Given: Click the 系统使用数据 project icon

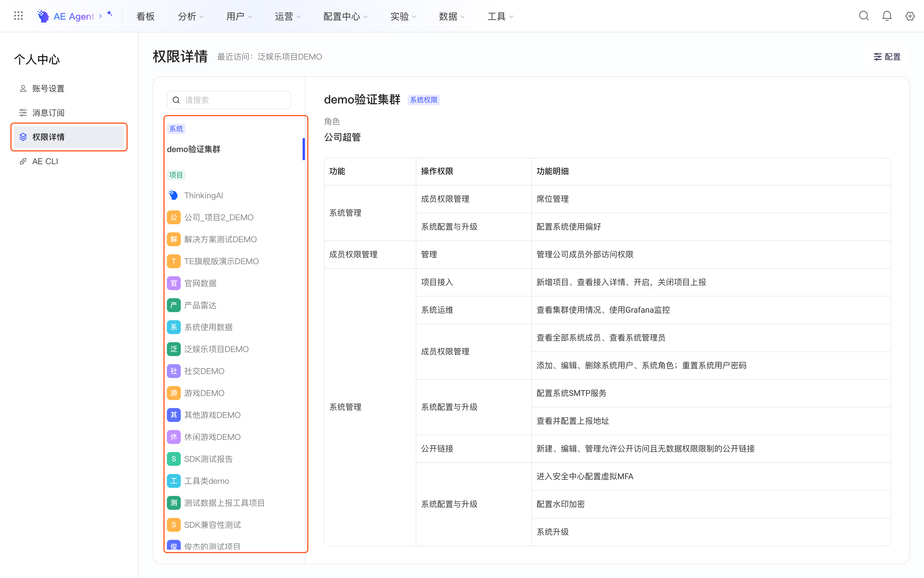Looking at the screenshot, I should coord(174,327).
